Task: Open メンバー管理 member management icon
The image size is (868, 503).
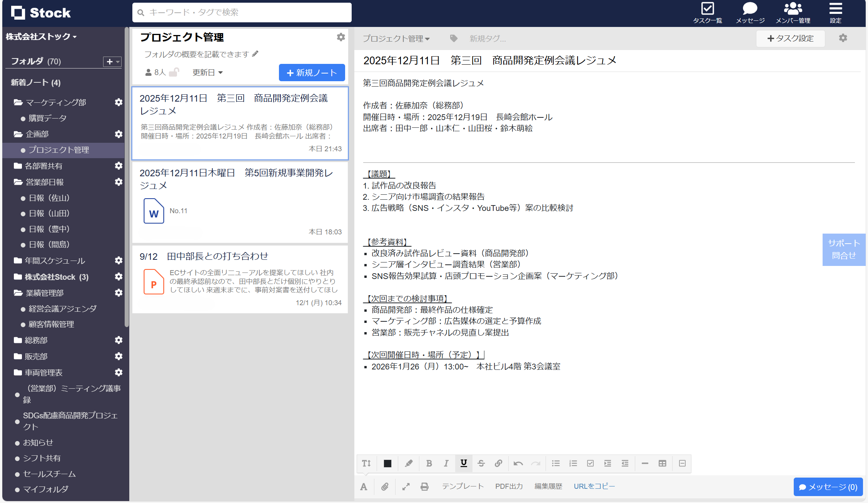Action: [x=793, y=12]
